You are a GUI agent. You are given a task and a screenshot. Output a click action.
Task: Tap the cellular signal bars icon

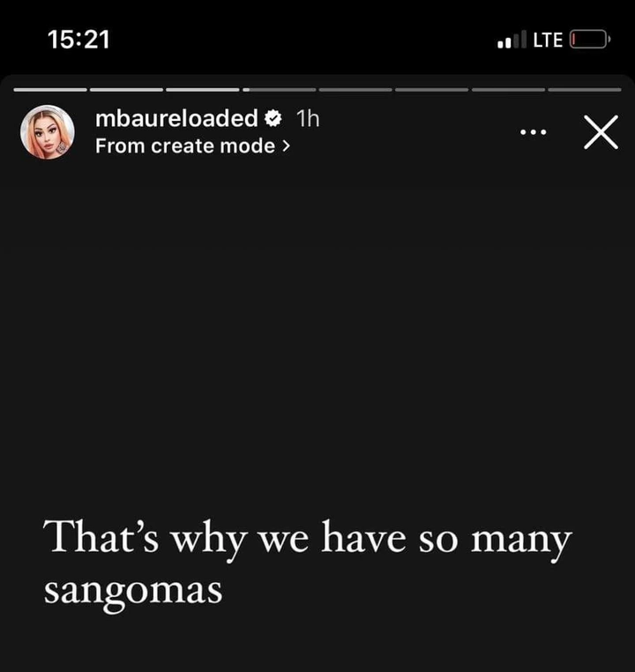point(512,40)
